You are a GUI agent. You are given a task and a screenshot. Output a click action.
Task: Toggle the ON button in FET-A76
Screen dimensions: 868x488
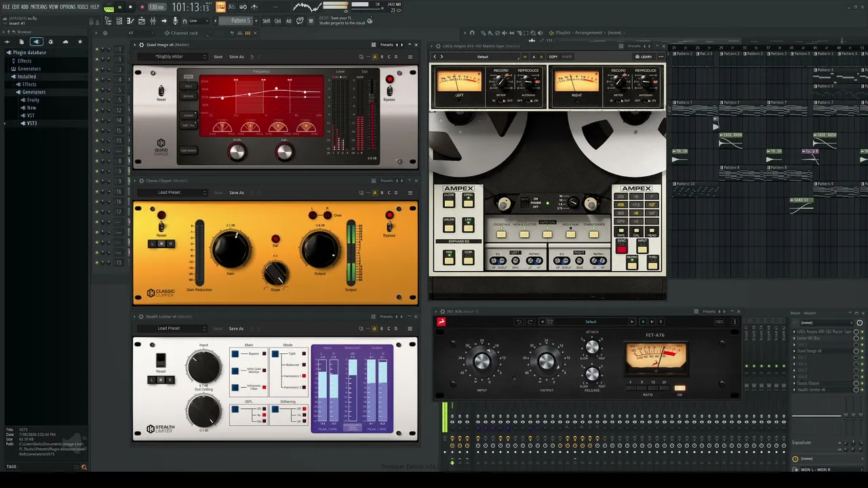click(x=679, y=388)
